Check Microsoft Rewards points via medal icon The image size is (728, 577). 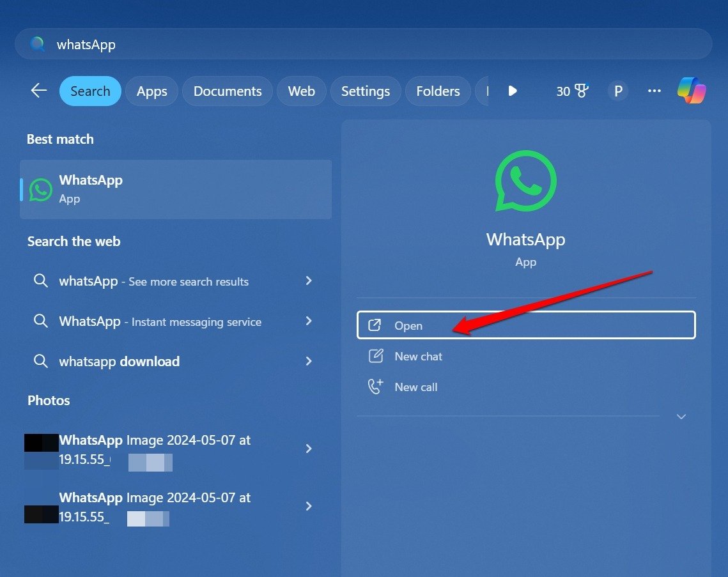(x=572, y=91)
